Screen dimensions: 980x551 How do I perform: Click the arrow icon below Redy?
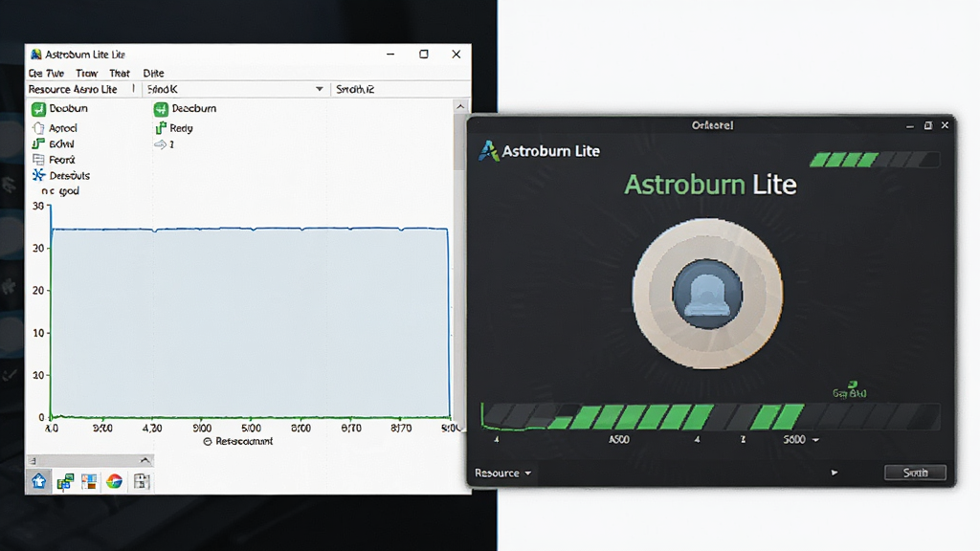[x=160, y=144]
